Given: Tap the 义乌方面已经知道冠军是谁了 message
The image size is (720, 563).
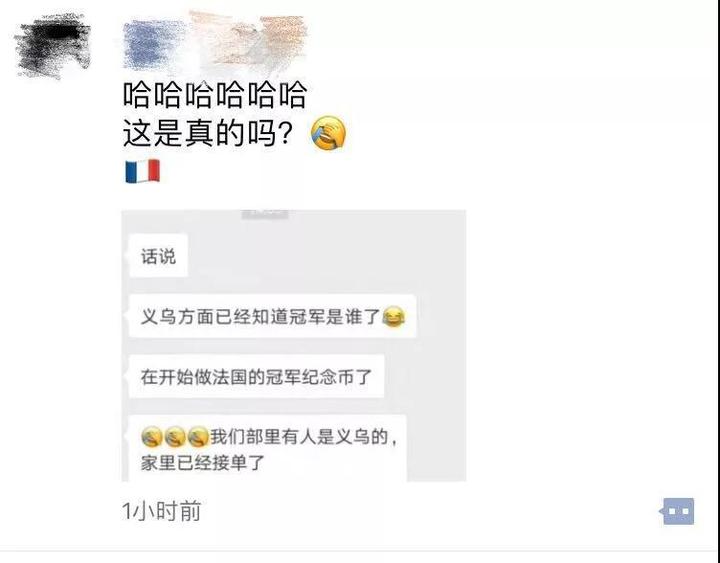Looking at the screenshot, I should [273, 316].
